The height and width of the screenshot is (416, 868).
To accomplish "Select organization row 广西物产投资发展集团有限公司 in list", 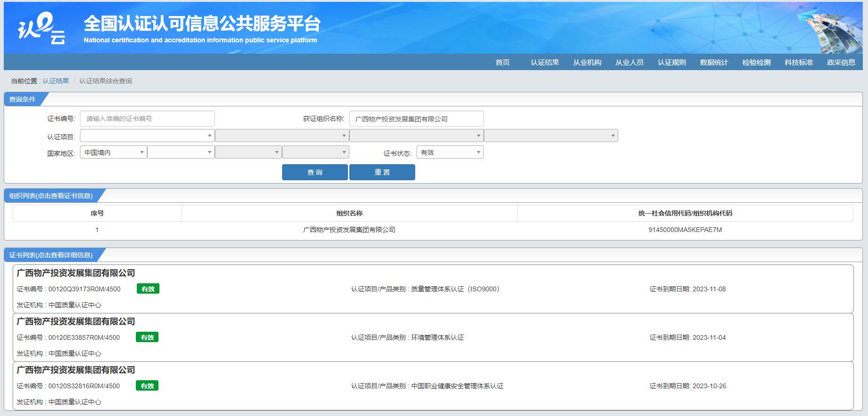I will [x=349, y=230].
